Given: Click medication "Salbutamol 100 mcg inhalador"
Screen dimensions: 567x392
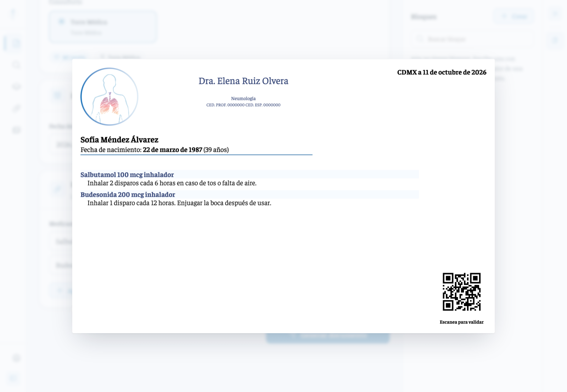Looking at the screenshot, I should pos(127,175).
